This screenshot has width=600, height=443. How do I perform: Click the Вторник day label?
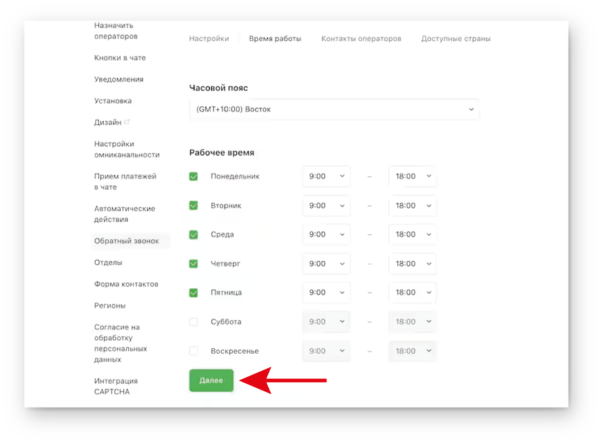(x=226, y=205)
